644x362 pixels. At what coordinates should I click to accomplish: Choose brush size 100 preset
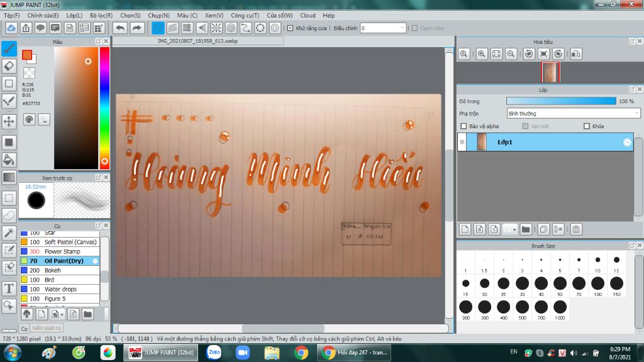click(597, 286)
